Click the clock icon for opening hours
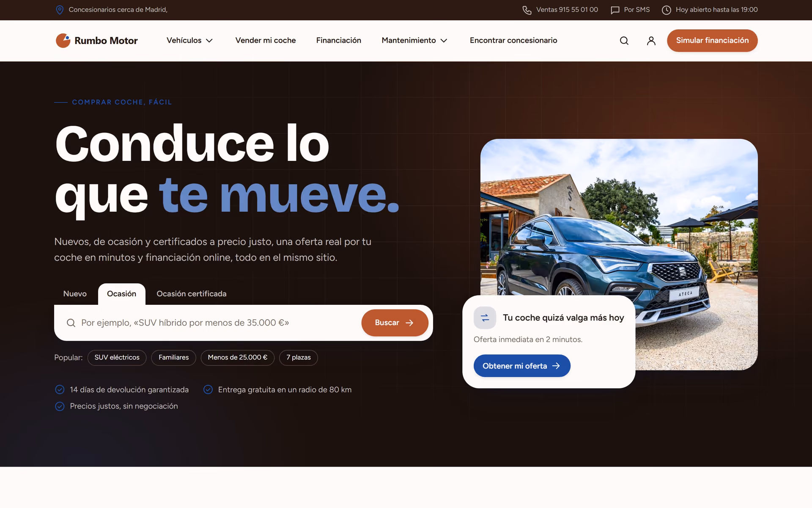Screen dimensions: 812x508 tap(666, 10)
